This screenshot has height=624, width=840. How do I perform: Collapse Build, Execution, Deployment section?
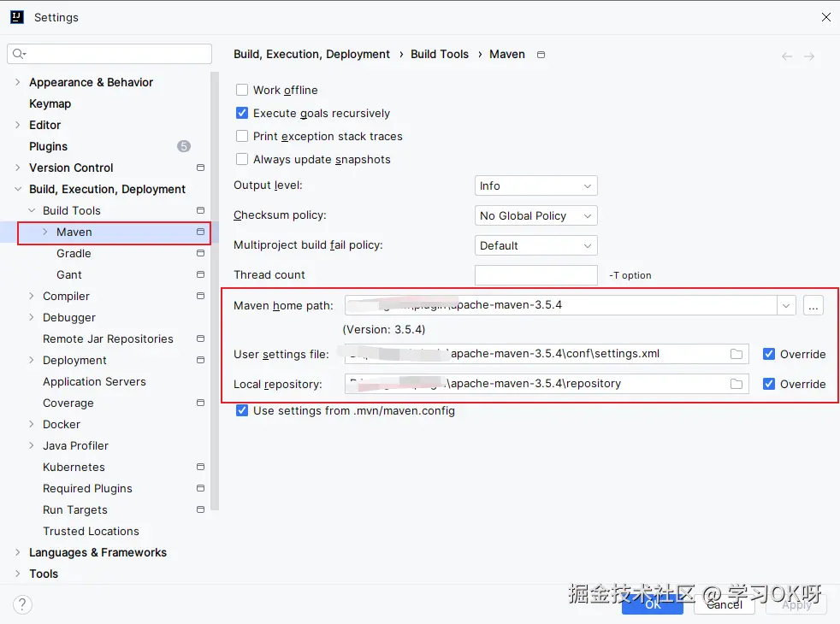coord(18,189)
